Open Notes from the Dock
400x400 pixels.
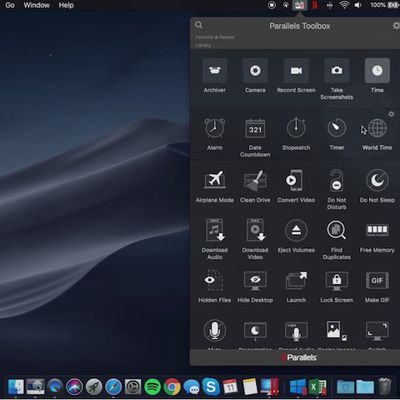pos(250,387)
